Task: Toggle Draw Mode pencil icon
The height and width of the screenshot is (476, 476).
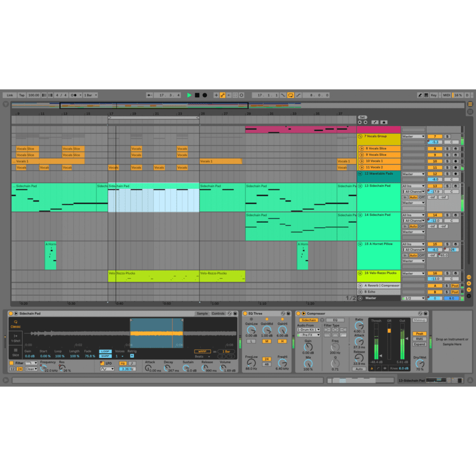Action: point(420,95)
